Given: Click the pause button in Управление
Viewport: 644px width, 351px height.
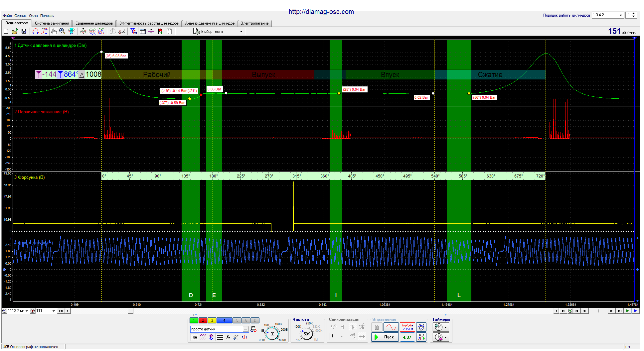Looking at the screenshot, I should point(377,327).
